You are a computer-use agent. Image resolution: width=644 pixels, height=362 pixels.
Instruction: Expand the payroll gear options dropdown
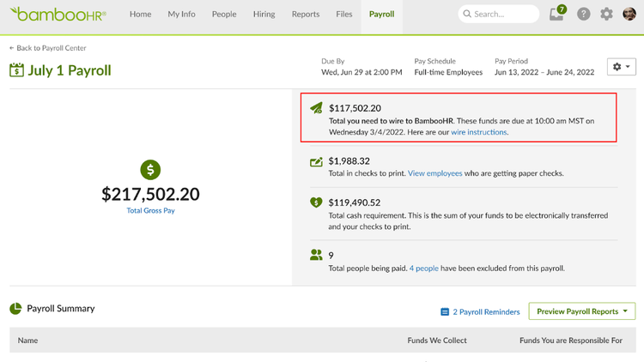click(621, 67)
